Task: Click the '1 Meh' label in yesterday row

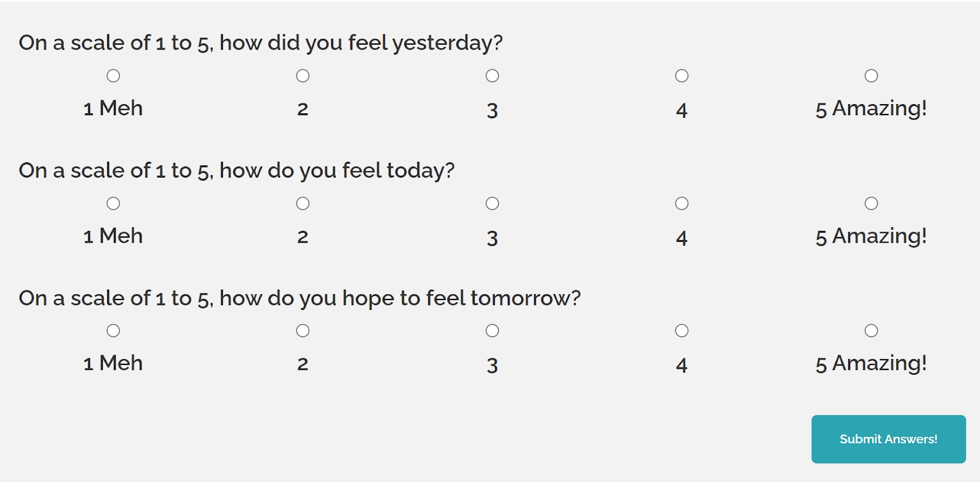Action: (x=113, y=109)
